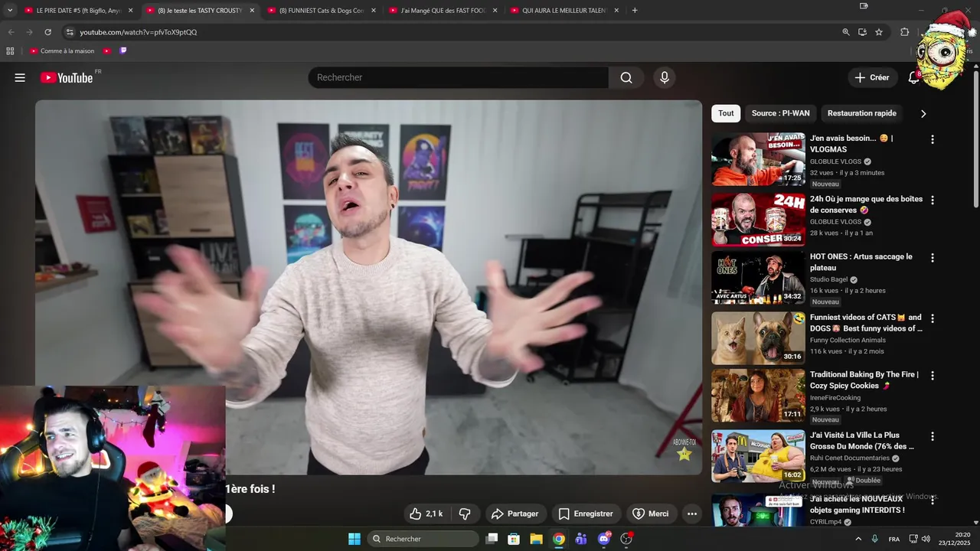Image resolution: width=980 pixels, height=551 pixels.
Task: Click the magnifier search button on YouTube
Action: pyautogui.click(x=626, y=77)
